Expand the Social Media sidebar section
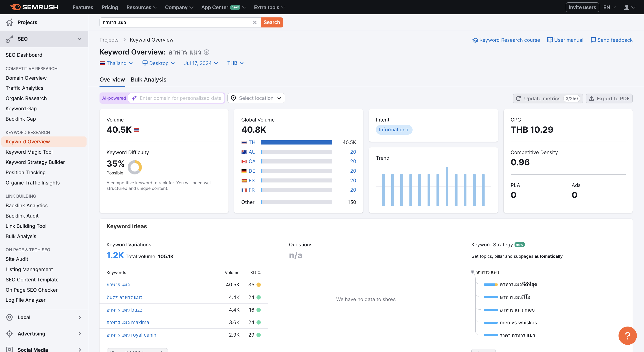 click(x=80, y=350)
